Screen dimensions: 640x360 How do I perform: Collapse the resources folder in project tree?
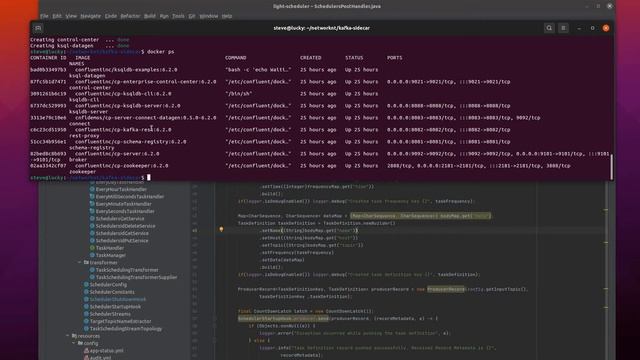point(68,336)
